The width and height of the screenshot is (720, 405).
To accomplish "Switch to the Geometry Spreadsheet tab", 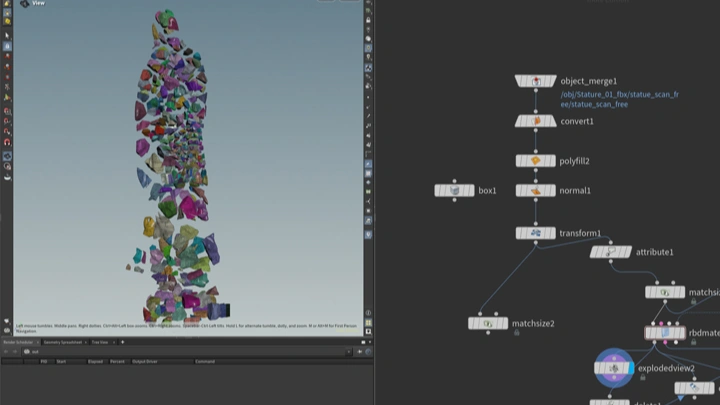I will point(62,342).
